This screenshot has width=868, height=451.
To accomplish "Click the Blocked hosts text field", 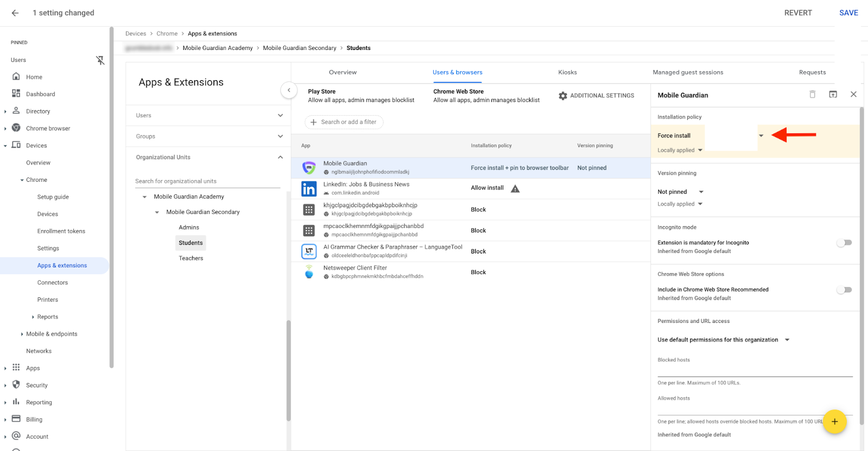I will (755, 370).
